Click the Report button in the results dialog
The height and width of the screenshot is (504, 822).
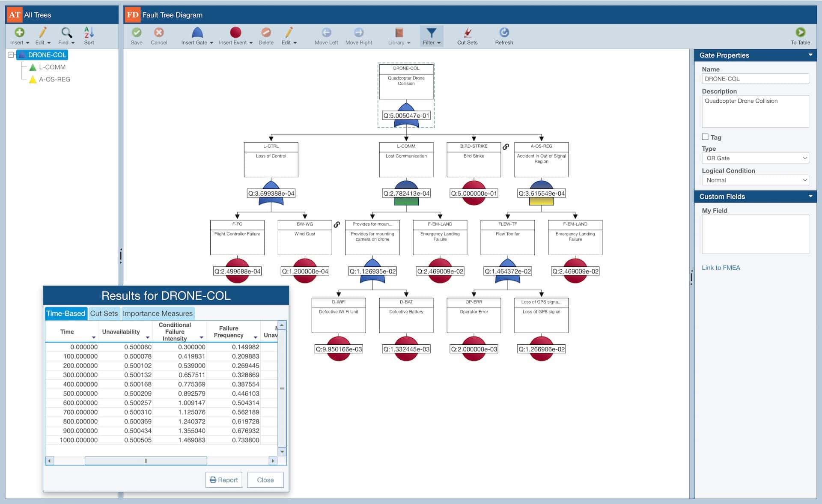coord(223,480)
